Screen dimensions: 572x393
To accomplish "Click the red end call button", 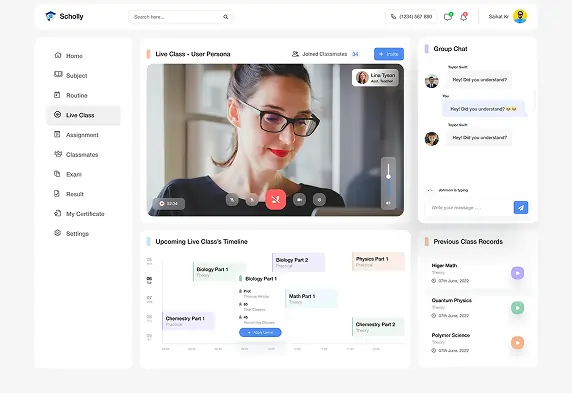I will [275, 200].
